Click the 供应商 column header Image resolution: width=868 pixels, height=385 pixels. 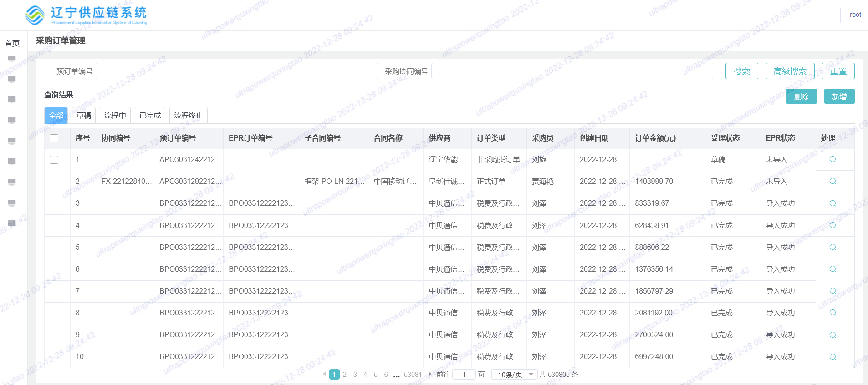click(x=439, y=138)
